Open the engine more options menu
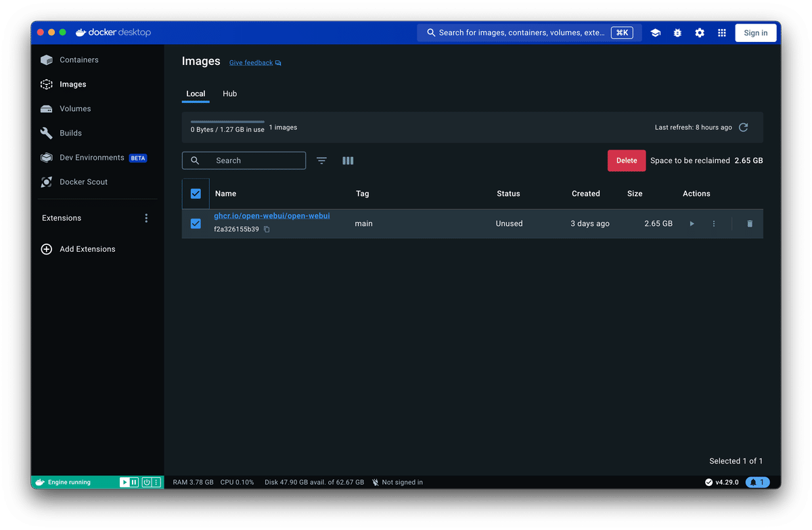Viewport: 812px width, 530px height. point(156,482)
